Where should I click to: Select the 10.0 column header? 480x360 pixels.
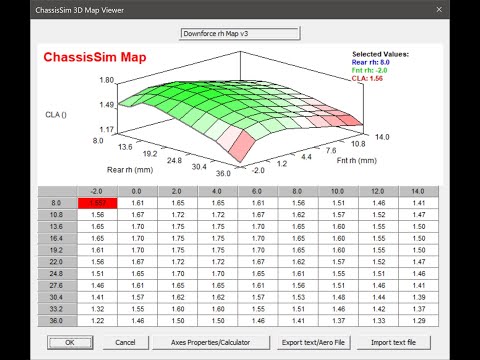tap(339, 191)
